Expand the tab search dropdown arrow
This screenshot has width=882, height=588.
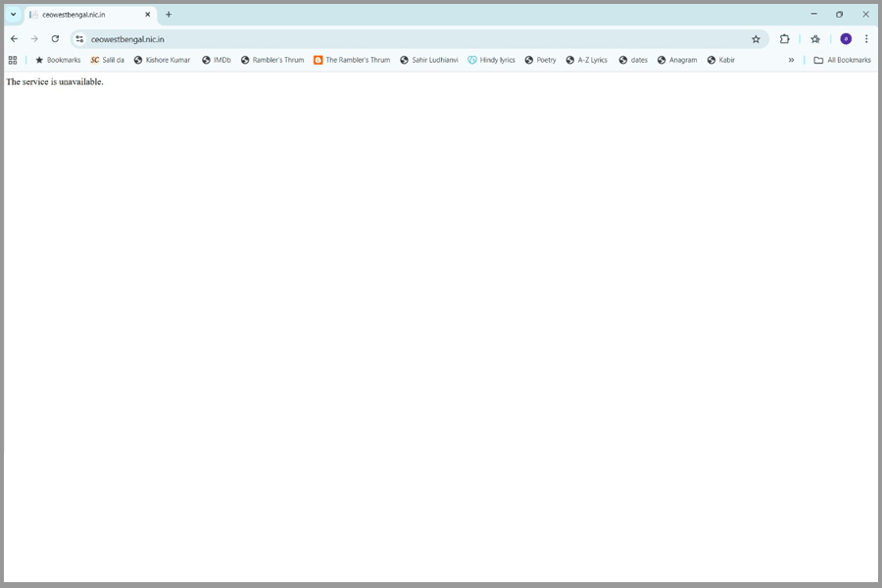click(13, 15)
